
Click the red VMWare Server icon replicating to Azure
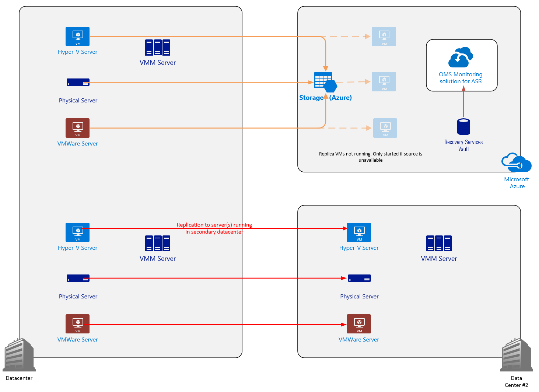(x=77, y=128)
